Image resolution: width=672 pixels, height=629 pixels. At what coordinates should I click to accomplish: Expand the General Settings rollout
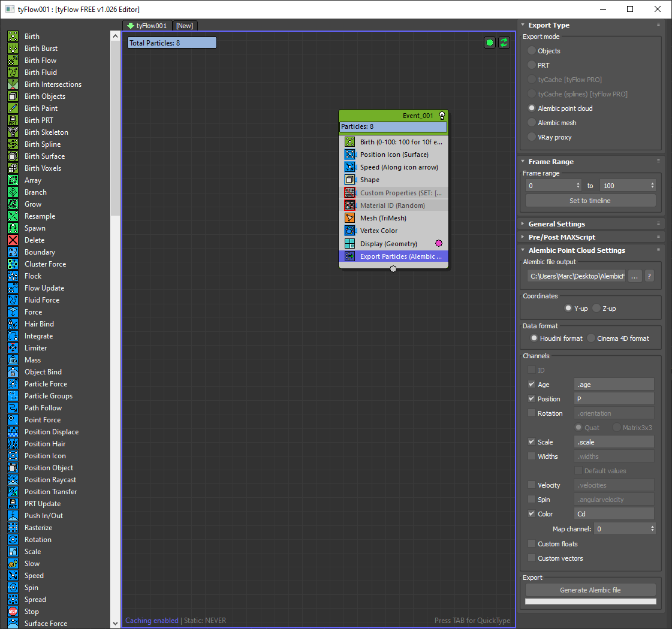click(523, 223)
